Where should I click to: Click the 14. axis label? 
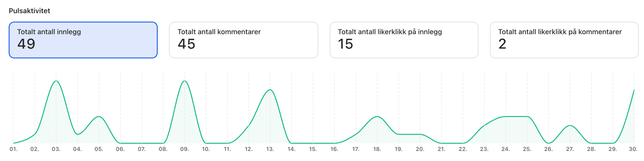[x=291, y=149]
